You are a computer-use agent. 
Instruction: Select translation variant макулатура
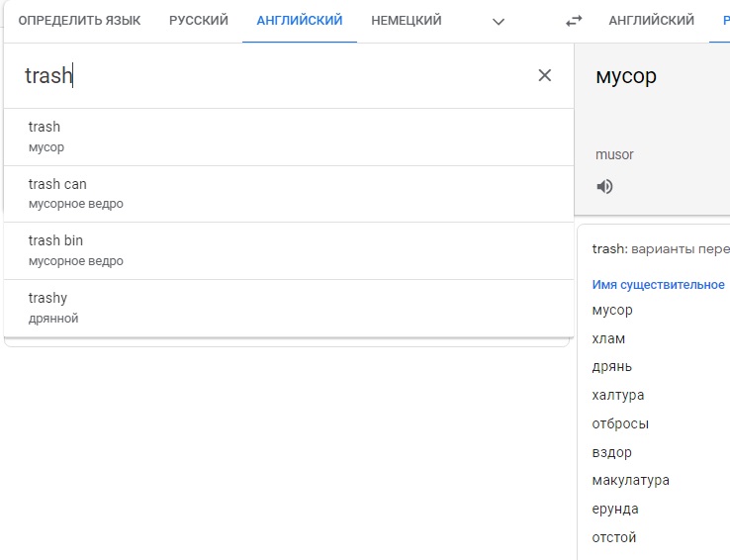(x=630, y=481)
